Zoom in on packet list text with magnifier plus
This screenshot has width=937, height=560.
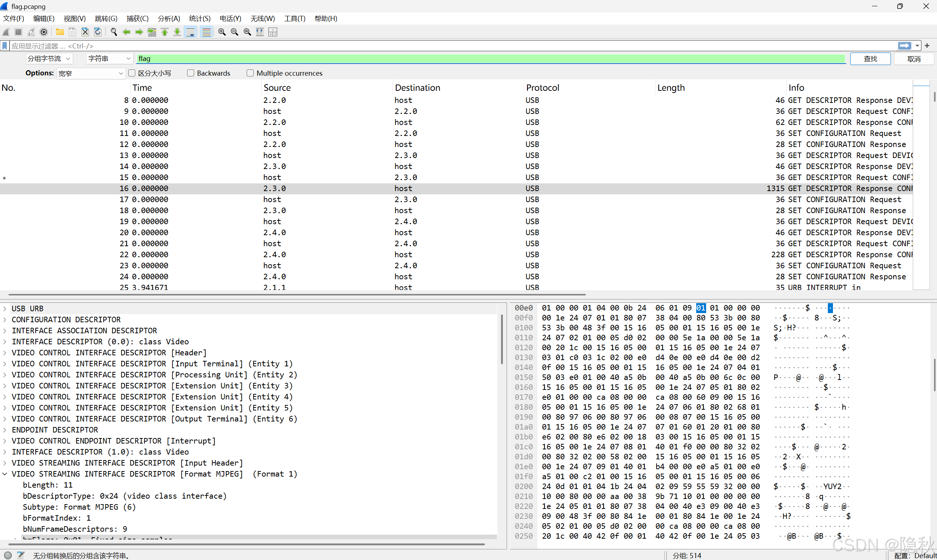point(222,32)
